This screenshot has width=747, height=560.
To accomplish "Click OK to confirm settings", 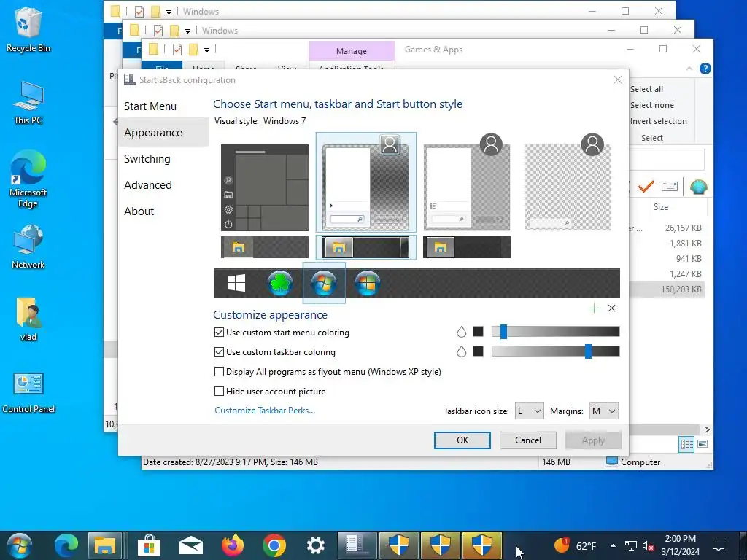I will pyautogui.click(x=462, y=440).
